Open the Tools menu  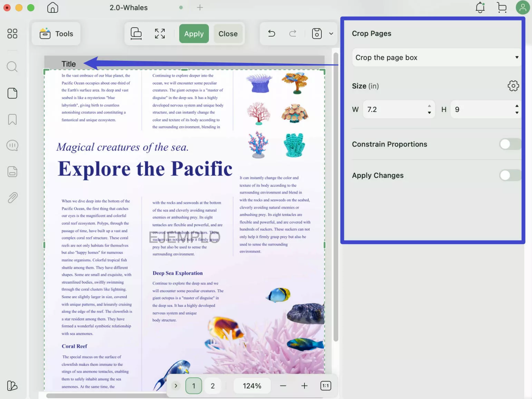tap(56, 34)
